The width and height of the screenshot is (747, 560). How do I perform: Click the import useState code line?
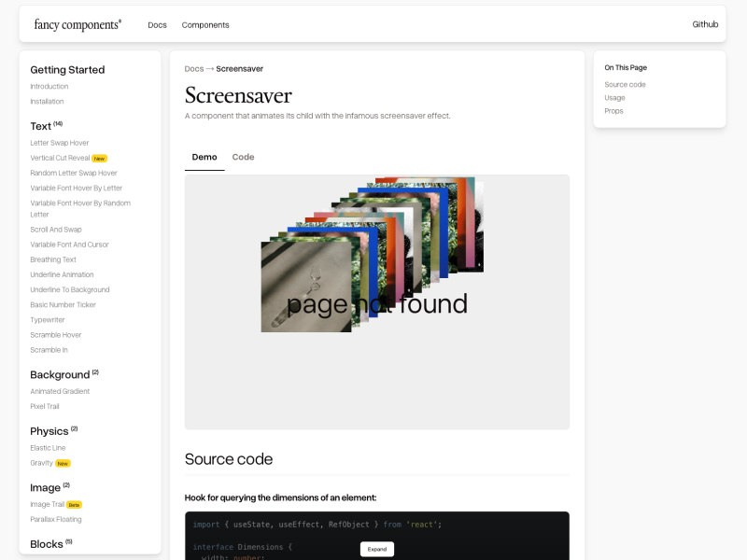(317, 525)
